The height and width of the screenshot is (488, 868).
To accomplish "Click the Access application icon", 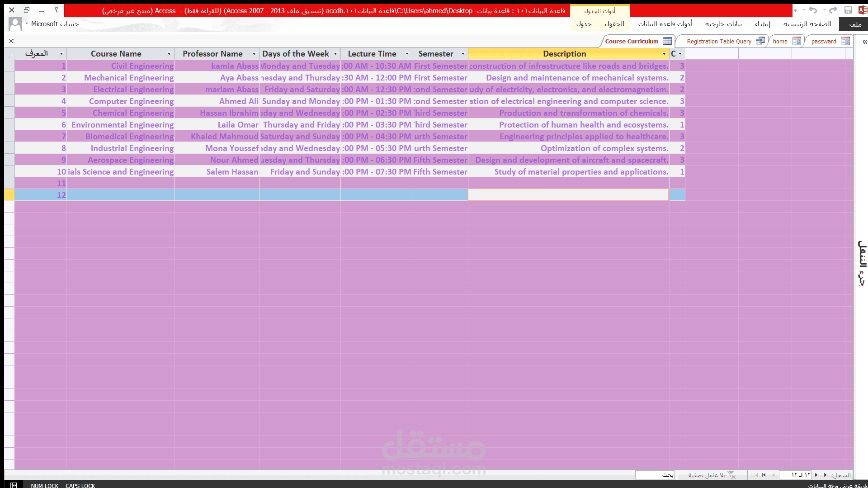I will point(863,10).
